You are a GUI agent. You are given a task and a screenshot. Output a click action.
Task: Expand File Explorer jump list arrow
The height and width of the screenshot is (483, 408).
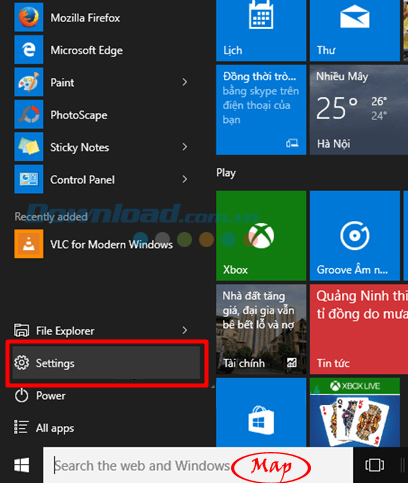click(x=185, y=330)
